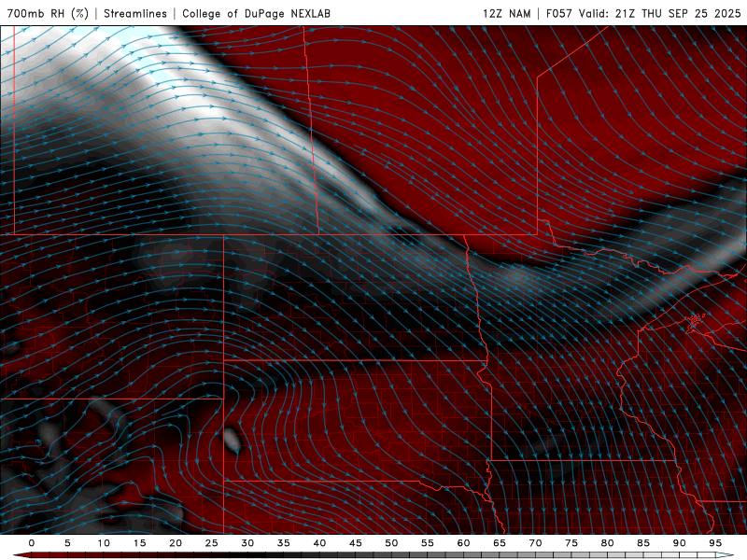747x560 pixels.
Task: Click the colorbar tick label '45'
Action: (x=356, y=543)
